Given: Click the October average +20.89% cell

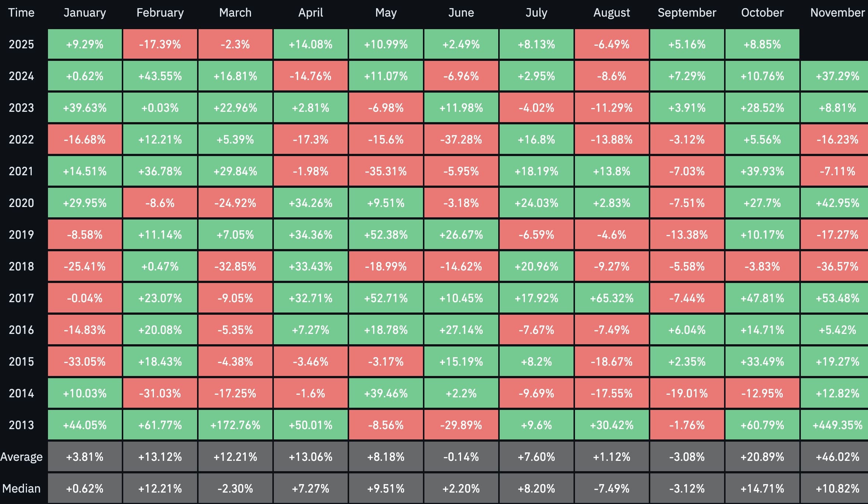Looking at the screenshot, I should click(x=762, y=457).
